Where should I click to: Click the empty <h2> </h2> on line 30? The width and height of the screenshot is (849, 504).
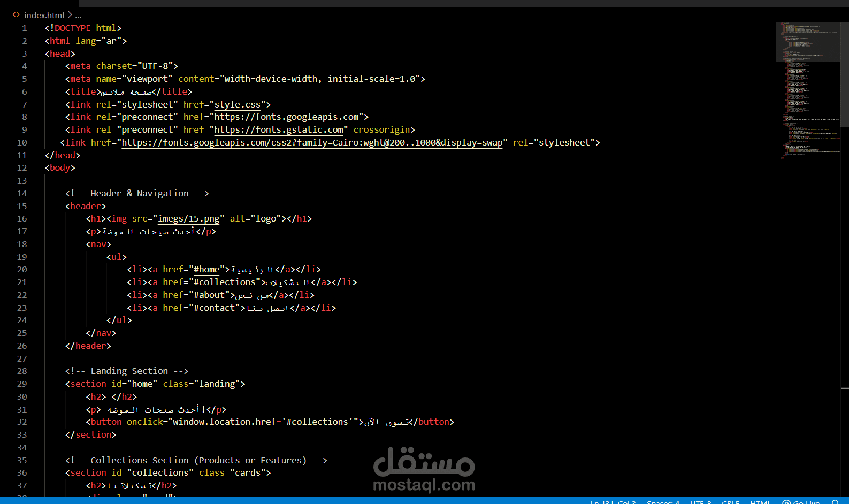pyautogui.click(x=111, y=396)
